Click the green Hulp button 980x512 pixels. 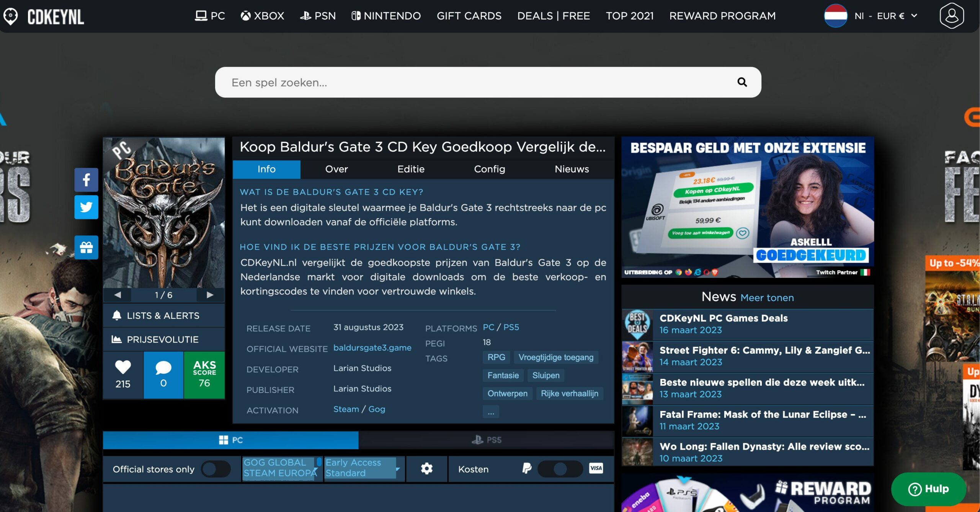(x=928, y=489)
